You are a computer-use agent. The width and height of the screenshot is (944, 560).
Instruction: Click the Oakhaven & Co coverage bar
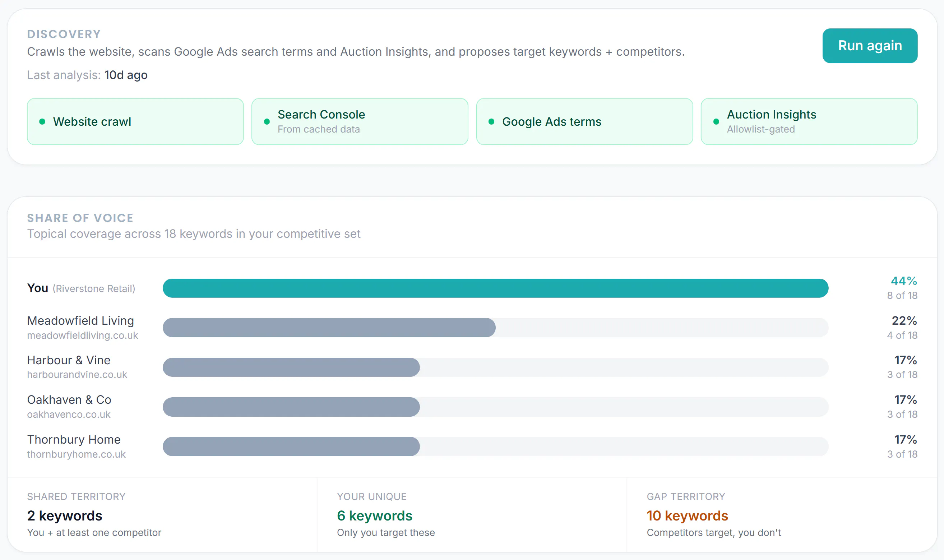click(x=291, y=407)
